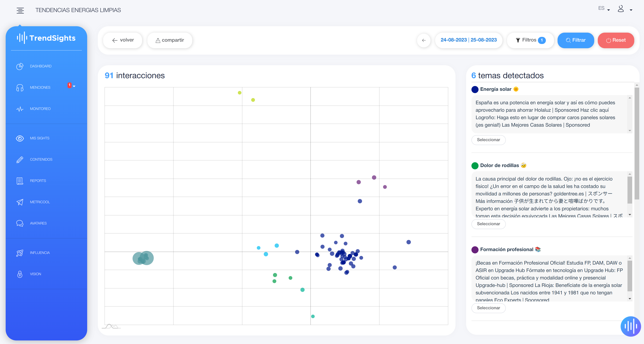This screenshot has height=344, width=644.
Task: Open METRICOOL menu item
Action: [40, 202]
